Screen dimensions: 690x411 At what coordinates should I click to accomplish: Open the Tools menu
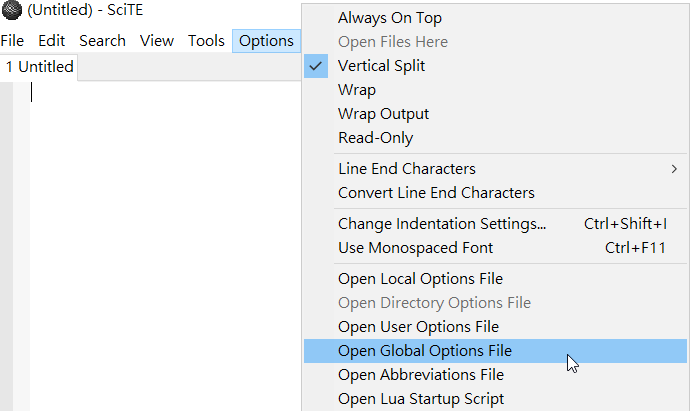click(206, 41)
